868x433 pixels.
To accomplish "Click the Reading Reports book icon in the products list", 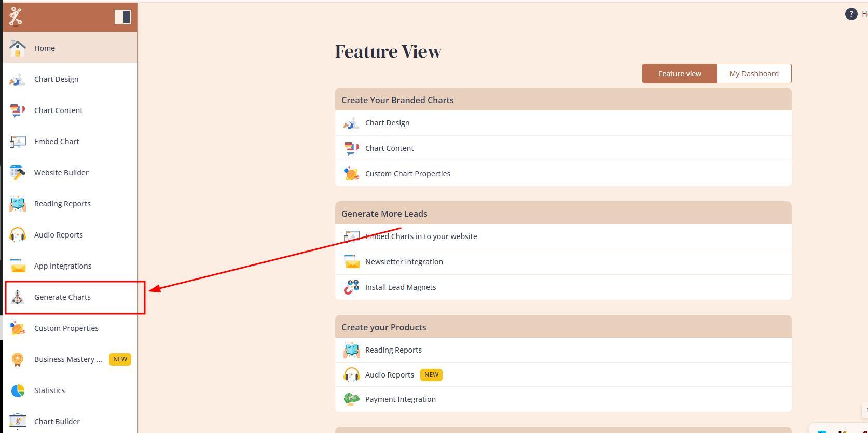I will click(351, 350).
